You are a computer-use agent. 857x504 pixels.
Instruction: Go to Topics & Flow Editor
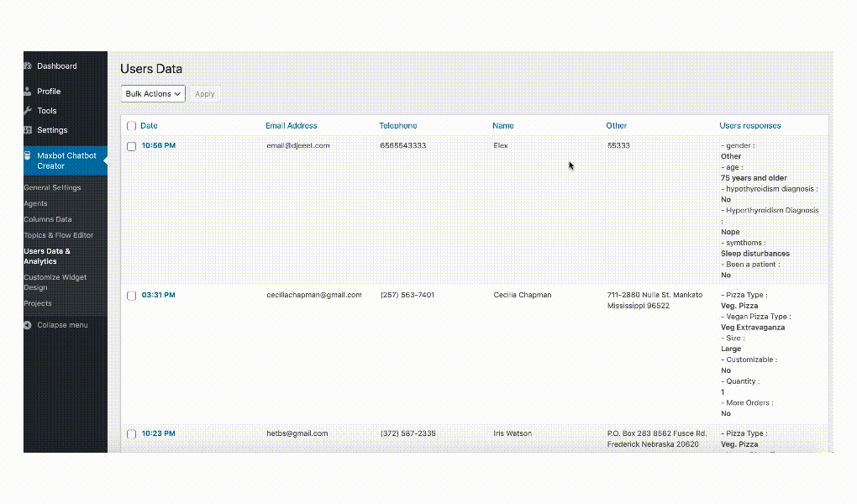(59, 235)
